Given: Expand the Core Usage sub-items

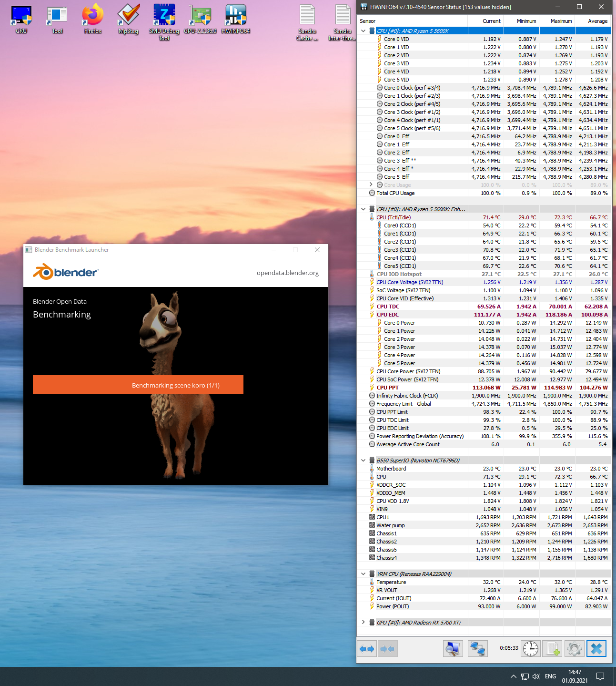Looking at the screenshot, I should [371, 185].
